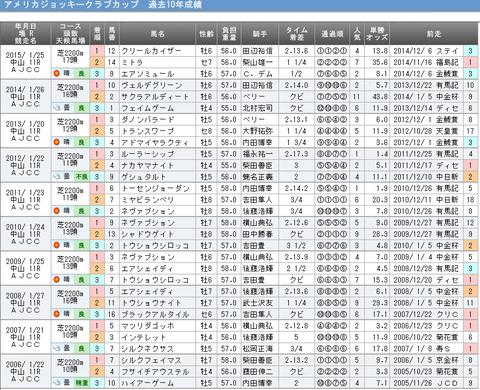
Task: Click the sunny weather icon for 2011/1/23
Action: (x=57, y=211)
